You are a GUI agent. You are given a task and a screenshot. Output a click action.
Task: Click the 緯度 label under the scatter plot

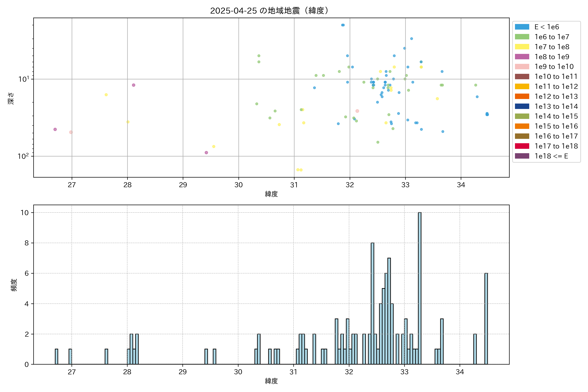(271, 194)
